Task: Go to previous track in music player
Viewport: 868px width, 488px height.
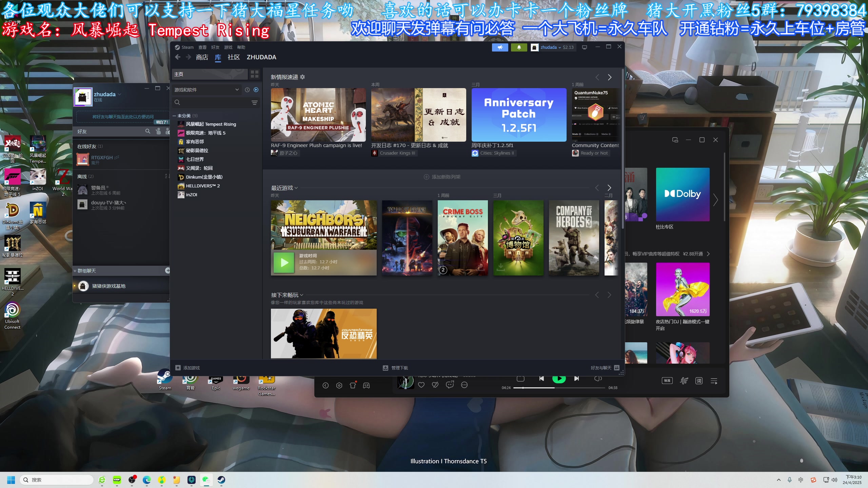Action: [541, 379]
